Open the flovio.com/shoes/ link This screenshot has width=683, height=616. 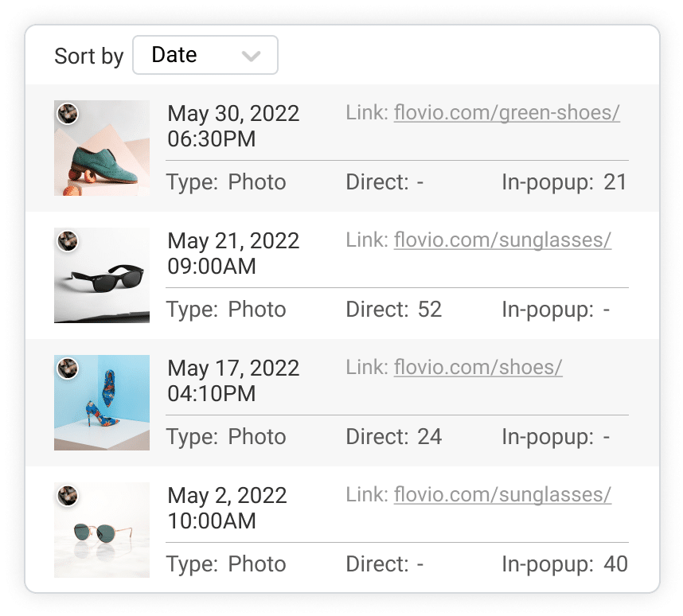(478, 368)
